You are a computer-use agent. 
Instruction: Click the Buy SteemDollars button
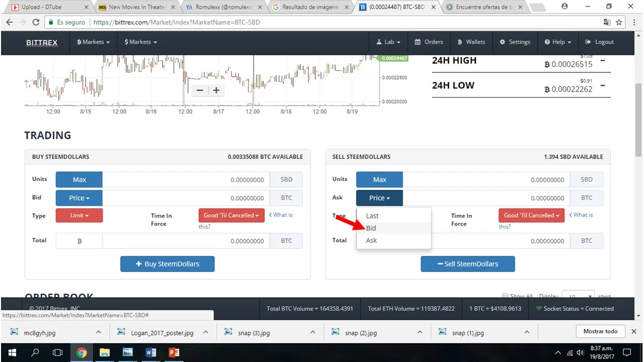[168, 264]
